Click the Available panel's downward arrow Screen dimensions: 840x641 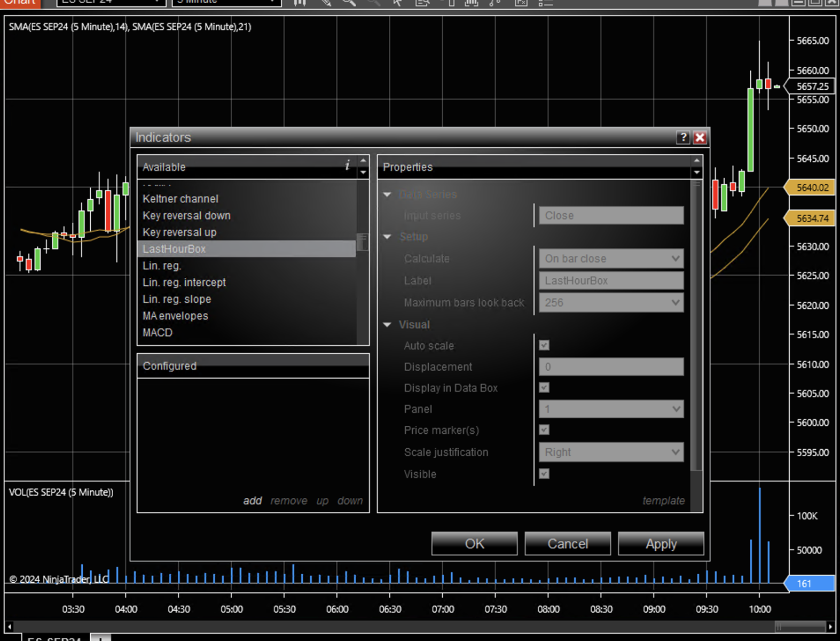[363, 173]
